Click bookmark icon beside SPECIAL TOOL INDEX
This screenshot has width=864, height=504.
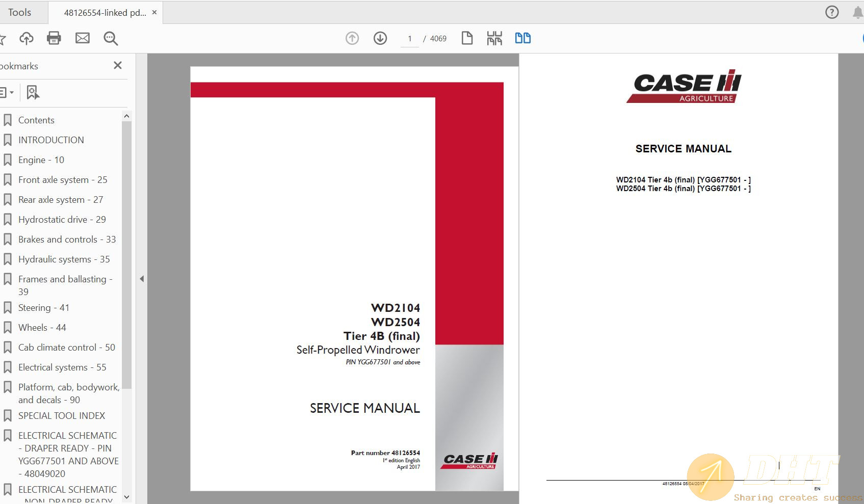(x=8, y=416)
